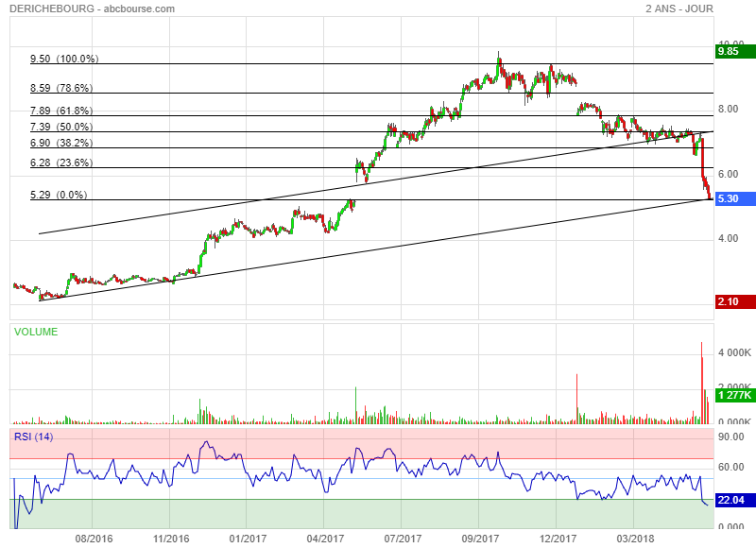Screen dimensions: 756x548
Task: Click the red 2.10 low price tag
Action: click(735, 301)
